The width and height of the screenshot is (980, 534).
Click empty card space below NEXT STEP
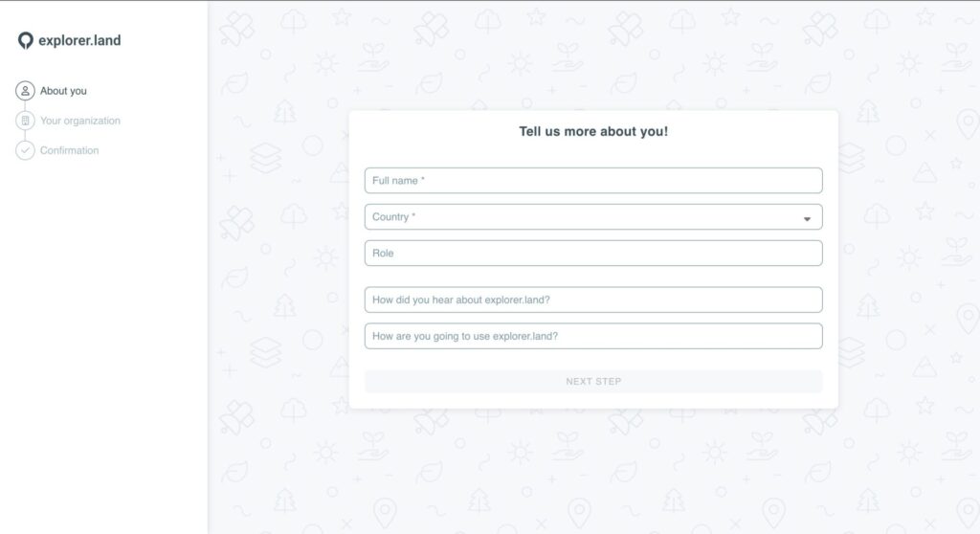(593, 401)
